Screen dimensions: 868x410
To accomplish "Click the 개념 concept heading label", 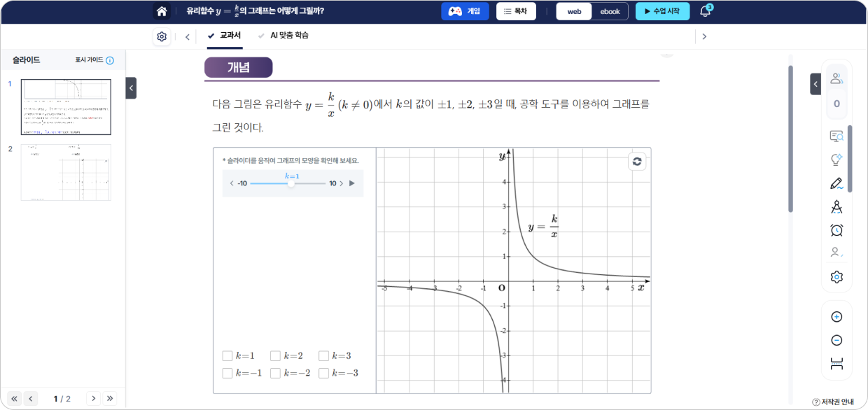I will coord(239,67).
